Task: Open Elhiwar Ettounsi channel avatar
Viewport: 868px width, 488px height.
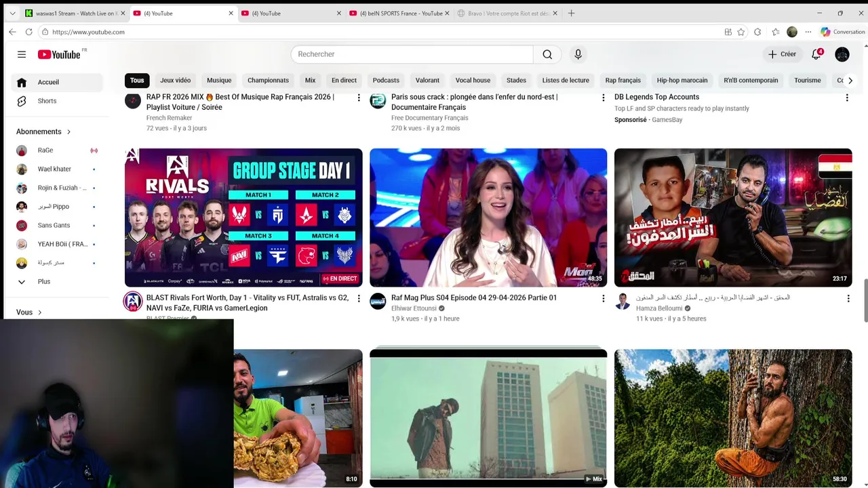Action: click(x=378, y=302)
